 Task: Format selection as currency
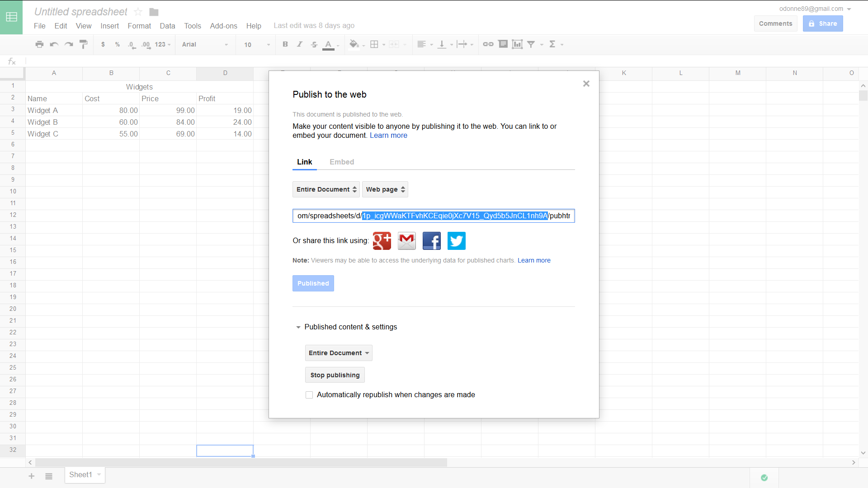tap(103, 44)
